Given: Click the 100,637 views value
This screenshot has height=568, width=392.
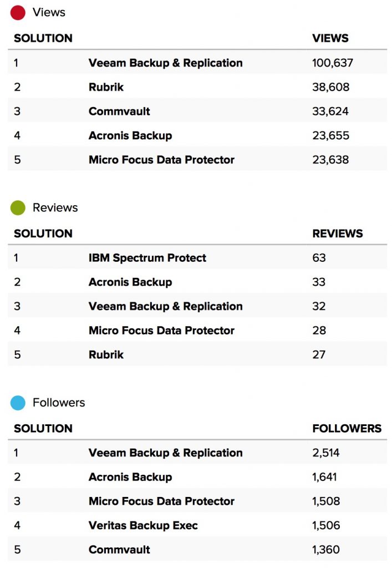Looking at the screenshot, I should pos(333,63).
